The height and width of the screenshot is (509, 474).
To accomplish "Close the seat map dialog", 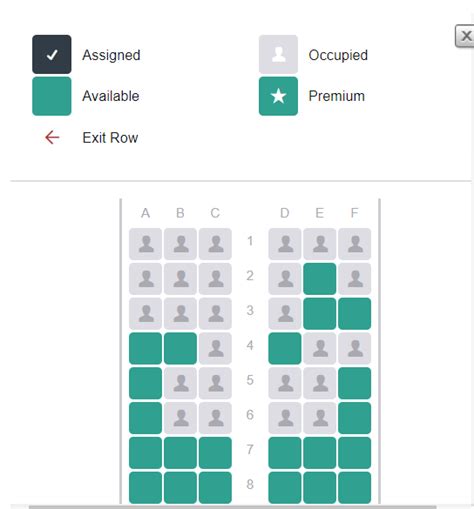I will pyautogui.click(x=465, y=36).
